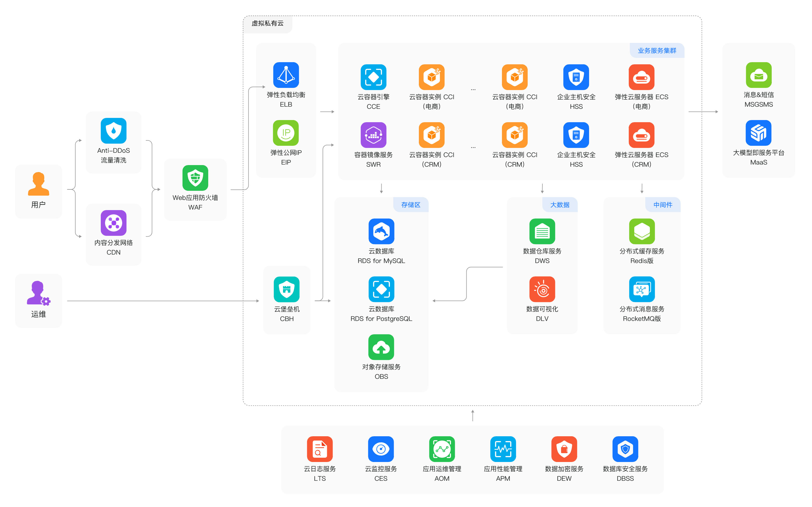
Task: Click the "Anti-DDoS" text label
Action: tap(113, 151)
